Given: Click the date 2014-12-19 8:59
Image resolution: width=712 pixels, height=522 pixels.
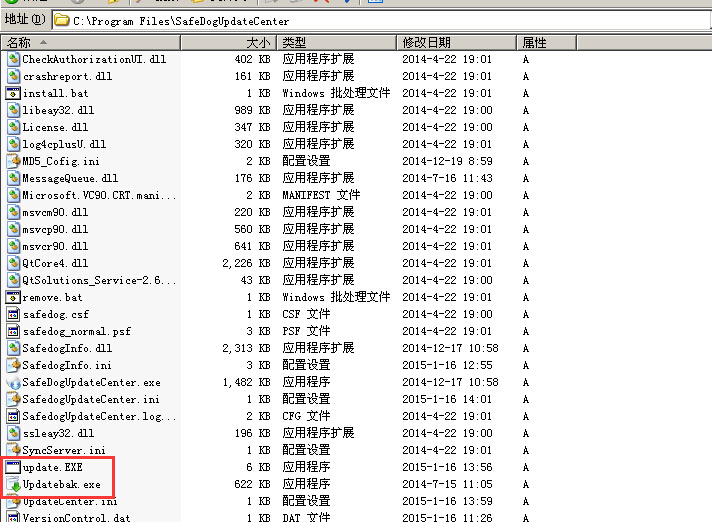Looking at the screenshot, I should coord(447,161).
